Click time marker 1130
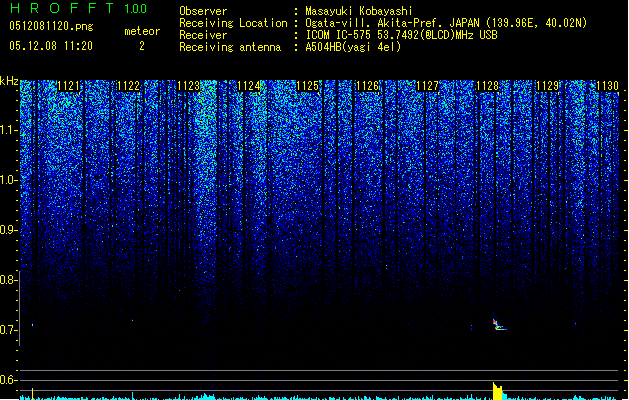Screen dimensions: 629x400 [x=607, y=86]
